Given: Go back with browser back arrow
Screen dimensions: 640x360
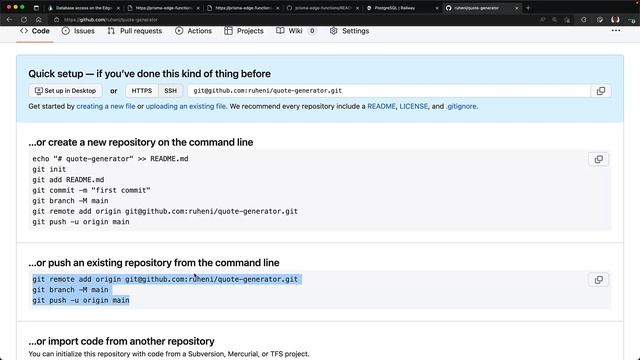Looking at the screenshot, I should pyautogui.click(x=9, y=20).
